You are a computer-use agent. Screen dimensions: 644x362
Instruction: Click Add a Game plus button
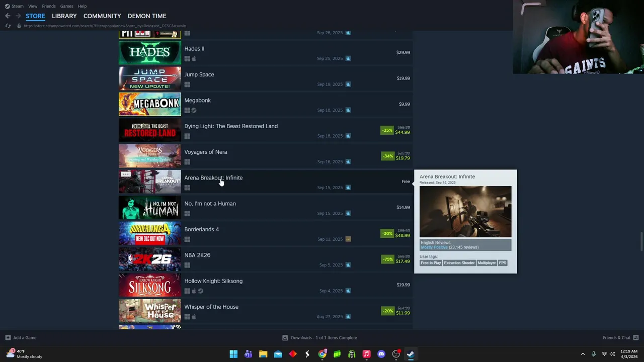tap(8, 338)
